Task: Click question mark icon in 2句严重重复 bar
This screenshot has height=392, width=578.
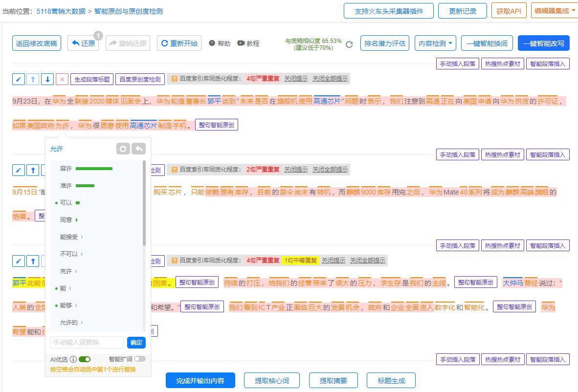Action: pyautogui.click(x=175, y=170)
